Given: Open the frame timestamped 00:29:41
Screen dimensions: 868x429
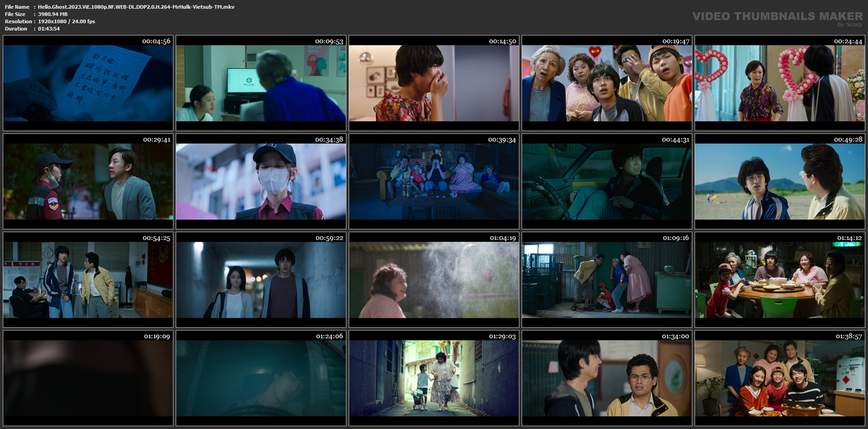Looking at the screenshot, I should [88, 181].
